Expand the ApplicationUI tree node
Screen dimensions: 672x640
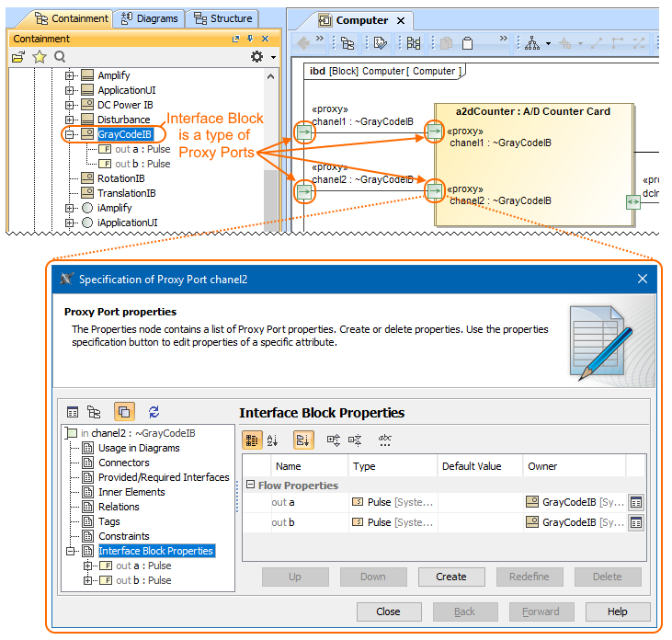coord(69,90)
